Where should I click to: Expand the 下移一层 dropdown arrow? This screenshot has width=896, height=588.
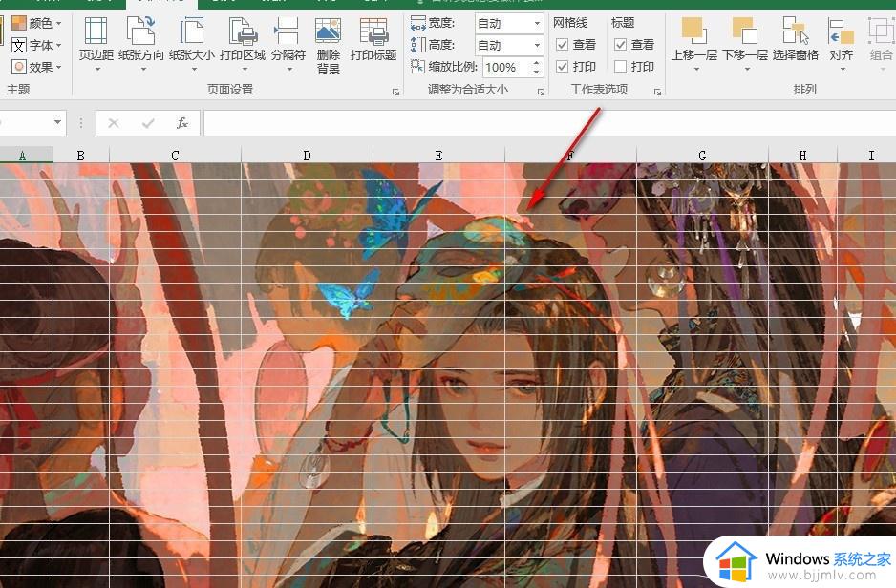[x=747, y=70]
